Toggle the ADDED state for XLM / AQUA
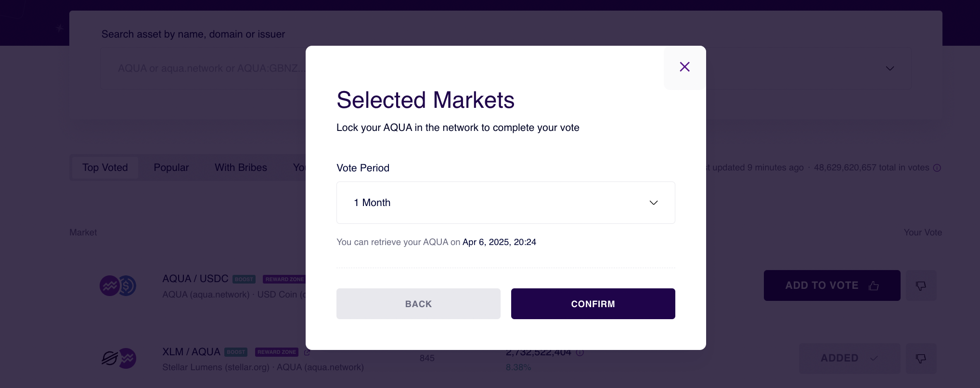980x388 pixels. tap(849, 359)
